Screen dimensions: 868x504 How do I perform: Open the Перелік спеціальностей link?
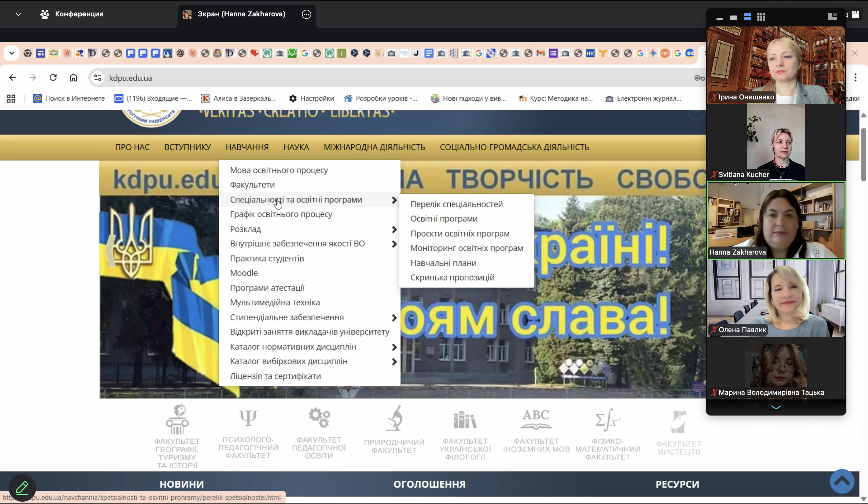coord(456,204)
